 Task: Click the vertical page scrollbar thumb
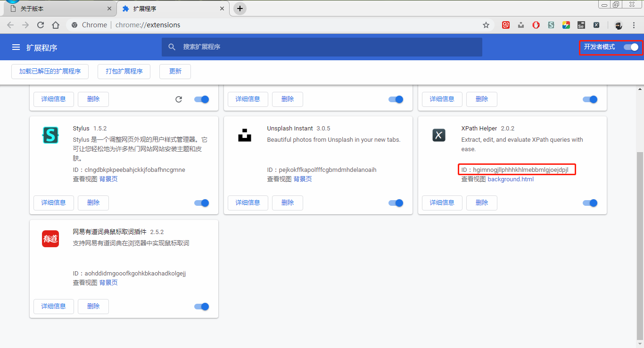(640, 245)
